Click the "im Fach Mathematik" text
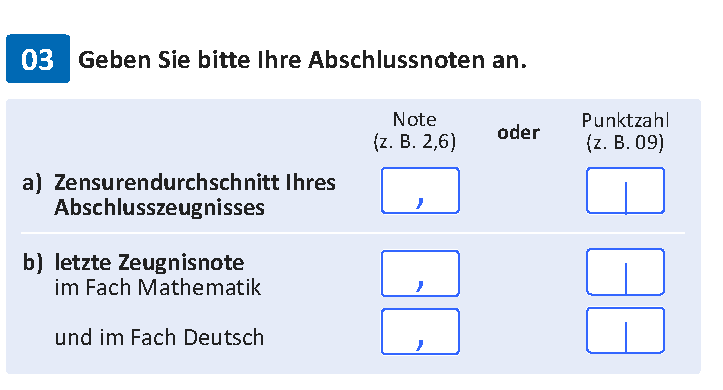723x390 pixels. tap(158, 287)
